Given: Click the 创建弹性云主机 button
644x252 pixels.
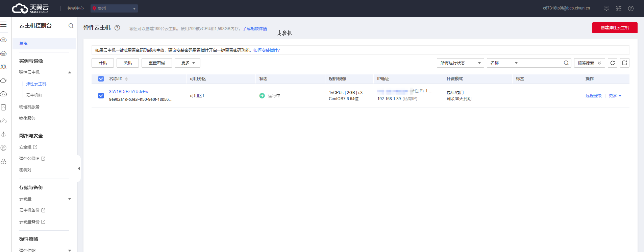Looking at the screenshot, I should [615, 28].
